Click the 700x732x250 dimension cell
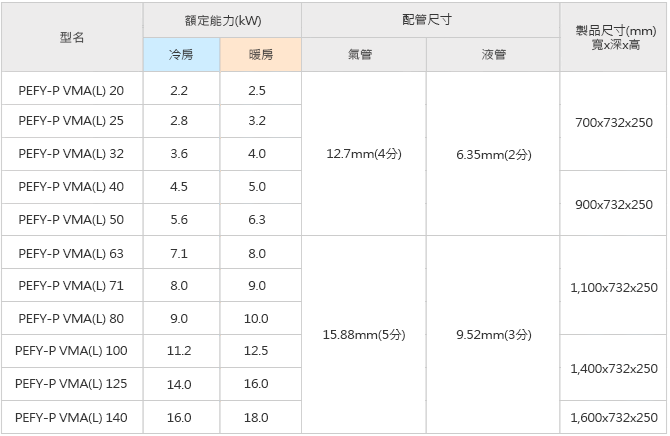The image size is (670, 436). coord(613,122)
